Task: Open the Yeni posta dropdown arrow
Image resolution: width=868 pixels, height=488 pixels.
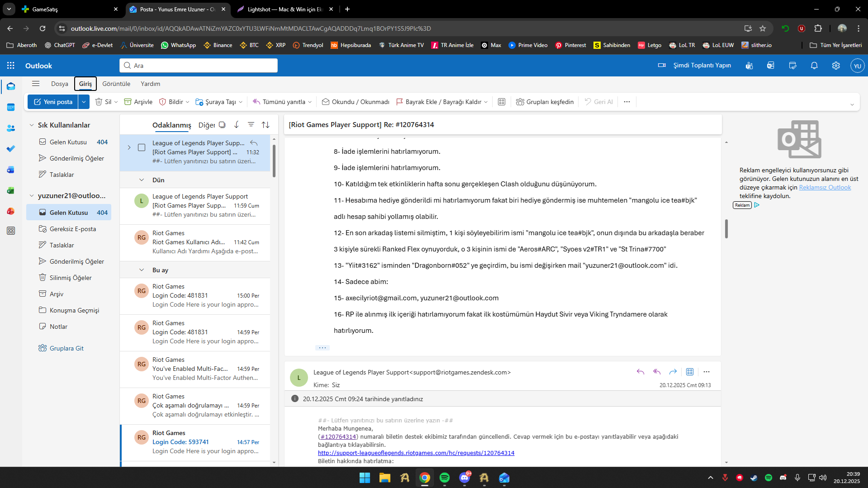Action: pyautogui.click(x=84, y=102)
